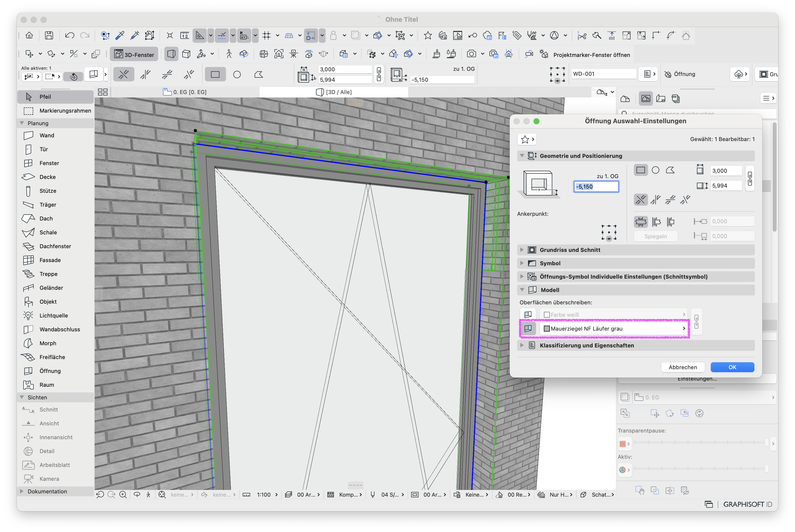Viewport: 795px width, 532px height.
Task: Click the -5,150 offset field in dialog
Action: [x=596, y=187]
